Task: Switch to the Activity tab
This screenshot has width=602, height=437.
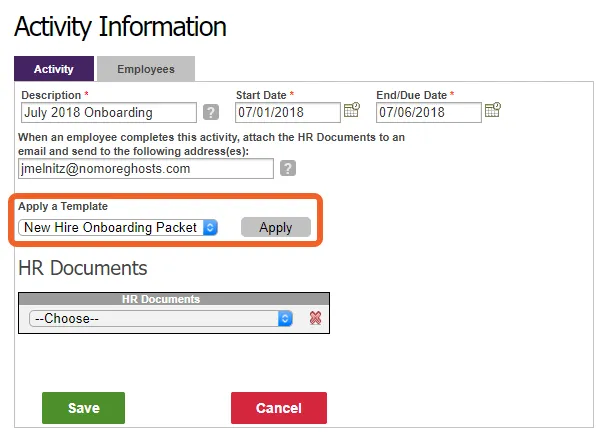Action: 54,69
